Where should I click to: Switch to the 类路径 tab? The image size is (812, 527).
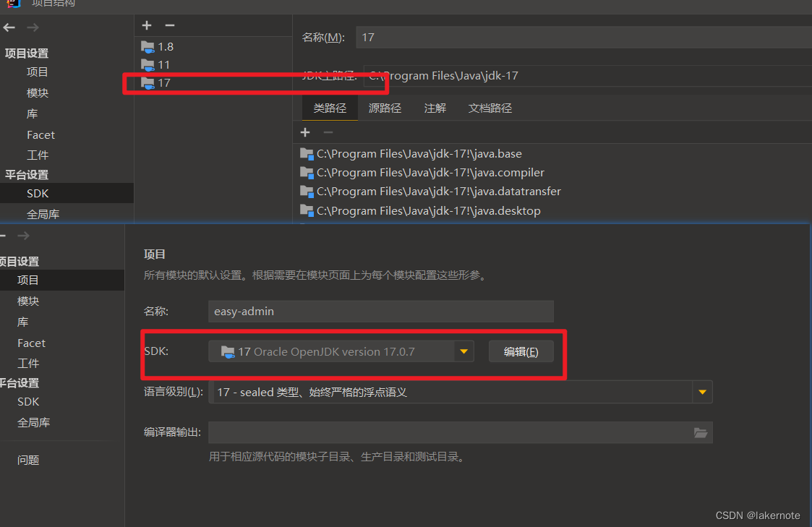[330, 108]
